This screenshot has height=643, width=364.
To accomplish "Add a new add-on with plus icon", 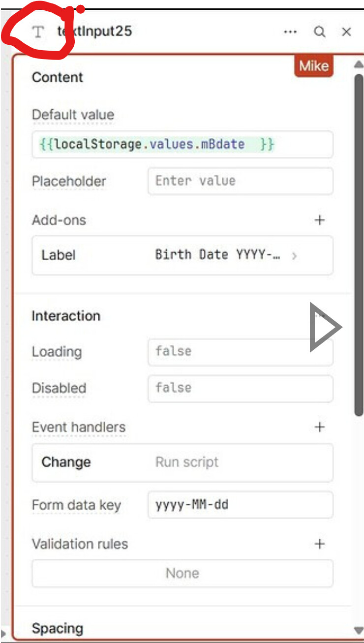I will 320,220.
